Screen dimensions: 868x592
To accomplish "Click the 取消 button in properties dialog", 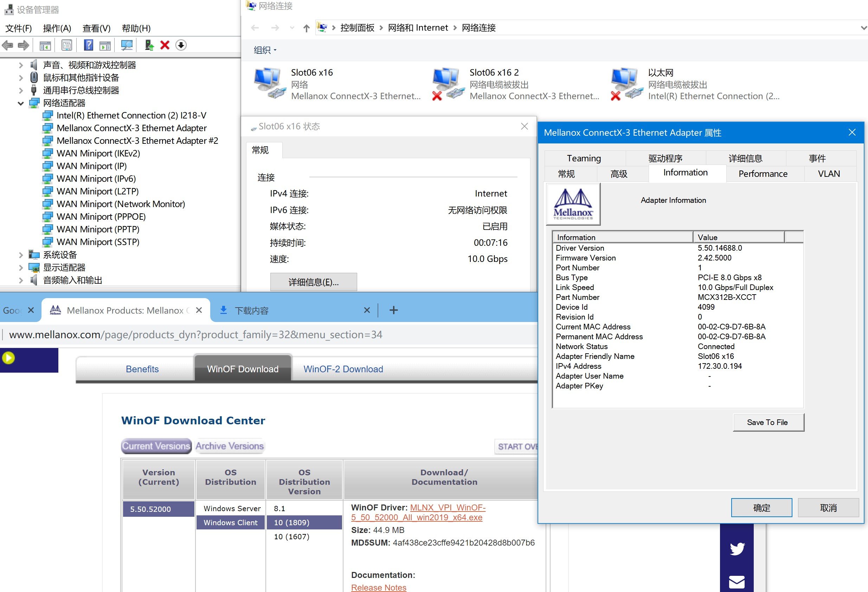I will click(828, 508).
